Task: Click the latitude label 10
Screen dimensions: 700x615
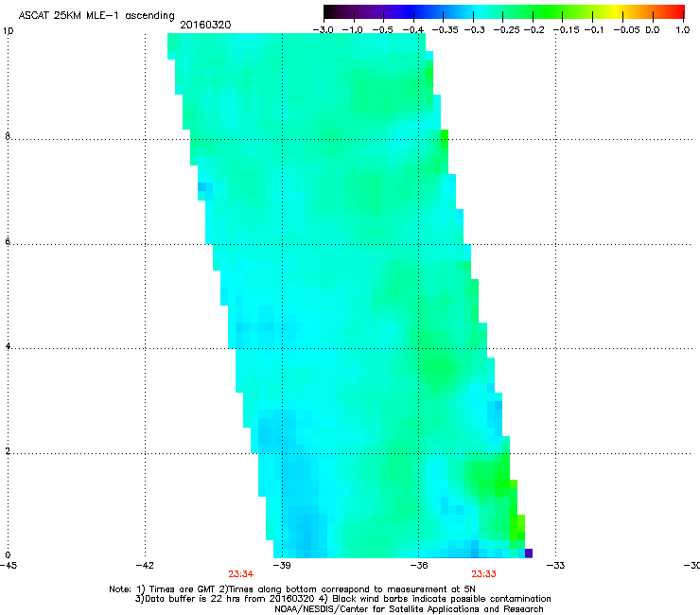Action: pyautogui.click(x=8, y=31)
